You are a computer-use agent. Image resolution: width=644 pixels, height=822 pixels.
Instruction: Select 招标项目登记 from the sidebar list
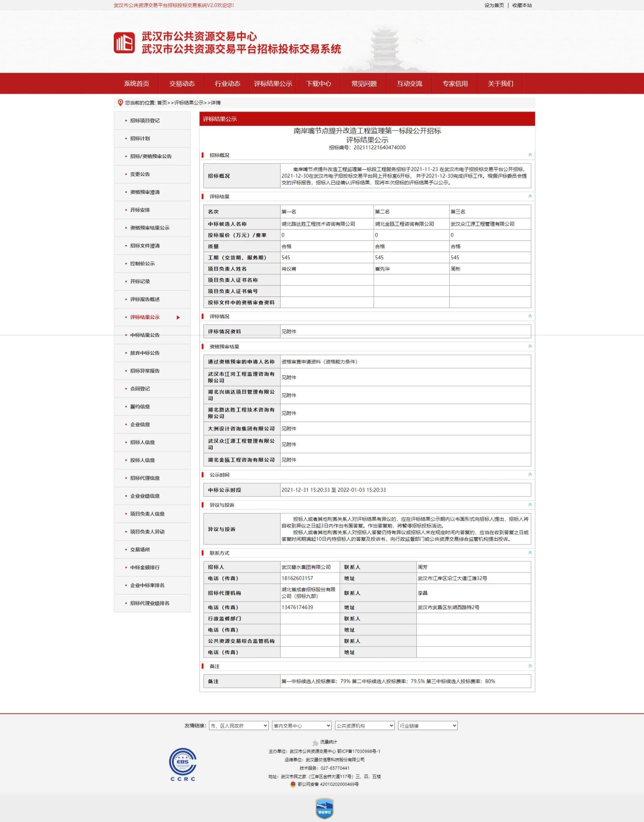coord(145,121)
